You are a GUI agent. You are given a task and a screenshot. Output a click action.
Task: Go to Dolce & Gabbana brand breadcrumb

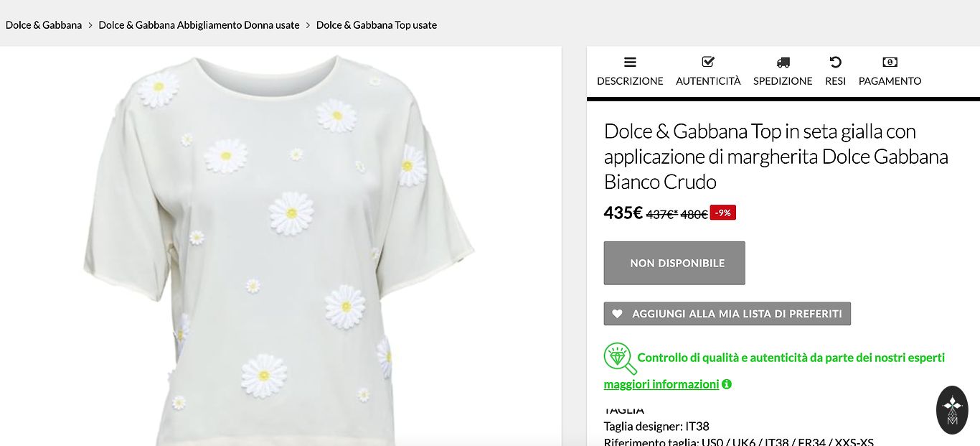coord(44,25)
